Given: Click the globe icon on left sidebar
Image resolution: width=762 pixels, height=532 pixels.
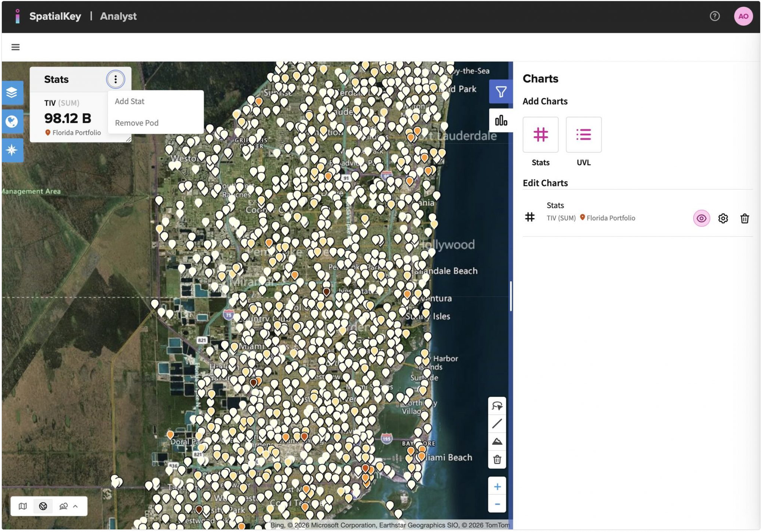Looking at the screenshot, I should coord(12,121).
